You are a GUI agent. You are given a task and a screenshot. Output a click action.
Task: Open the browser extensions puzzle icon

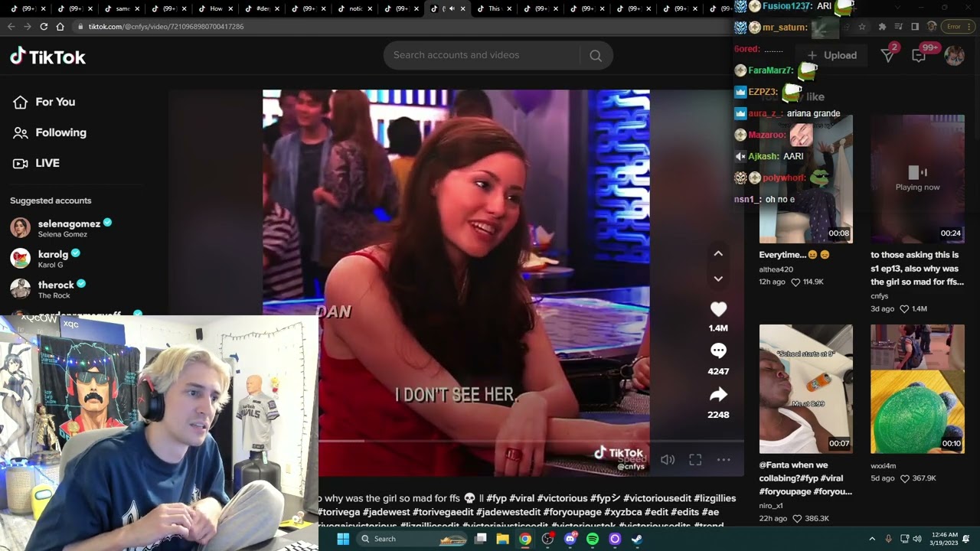[x=882, y=26]
